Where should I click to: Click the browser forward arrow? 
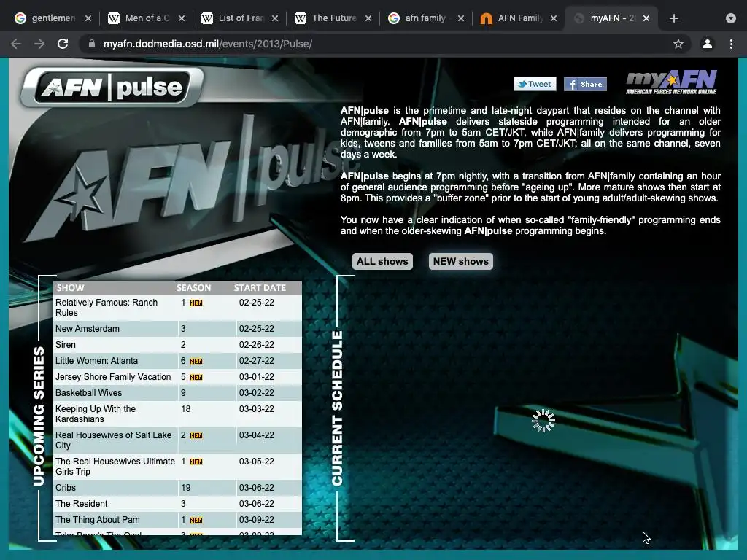(x=39, y=44)
